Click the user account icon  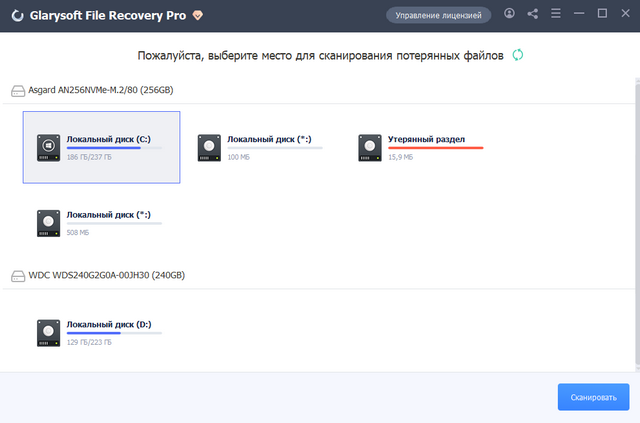(x=510, y=14)
